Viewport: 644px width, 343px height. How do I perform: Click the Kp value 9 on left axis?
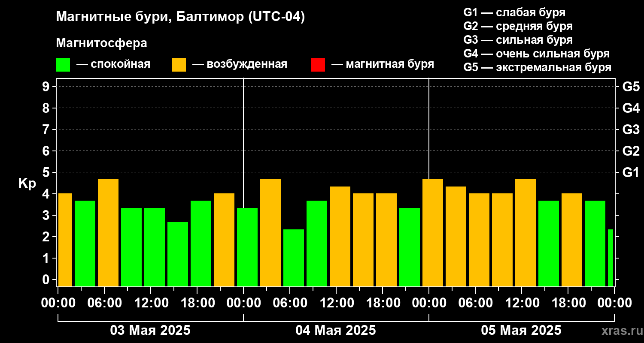pyautogui.click(x=46, y=87)
